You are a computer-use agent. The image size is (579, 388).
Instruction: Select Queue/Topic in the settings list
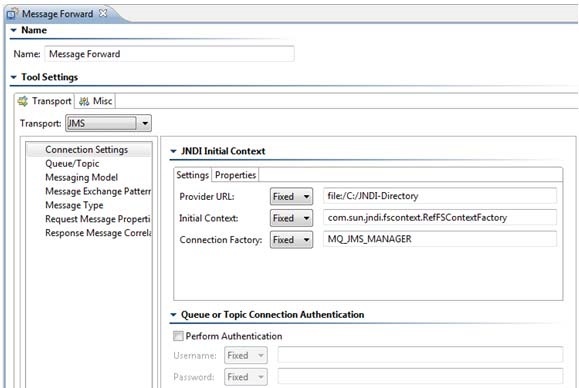[x=72, y=164]
